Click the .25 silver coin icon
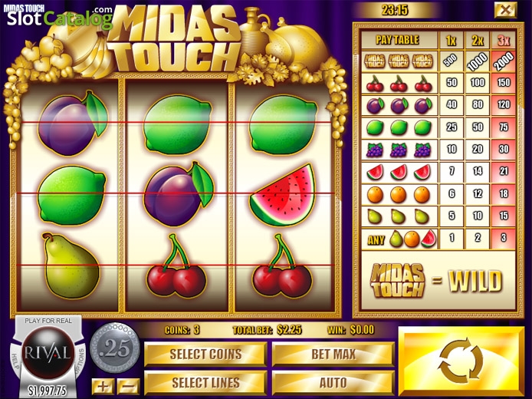This screenshot has height=399, width=532. tap(115, 348)
